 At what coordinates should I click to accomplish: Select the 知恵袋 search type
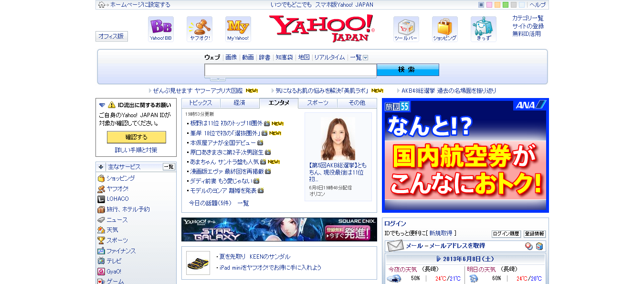coord(284,57)
